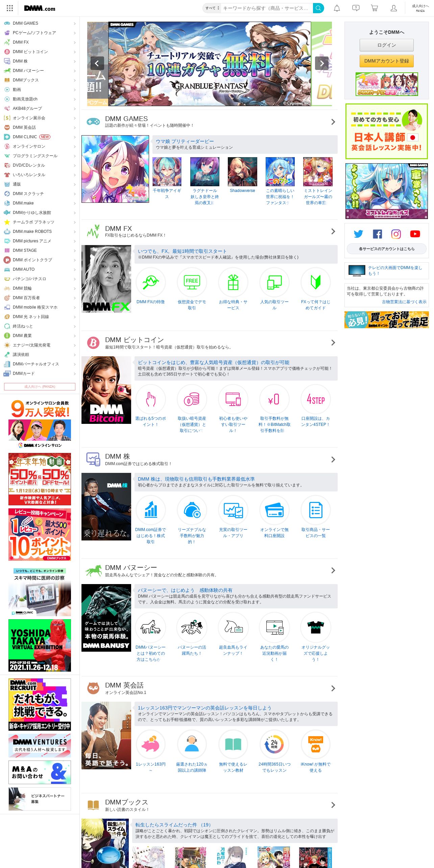Open the shopping cart icon
The image size is (434, 868).
375,8
